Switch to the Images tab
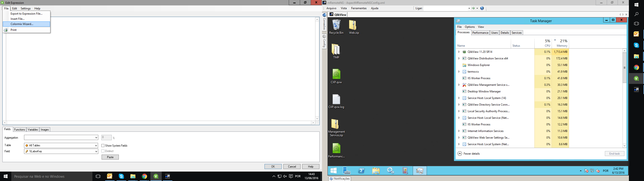Screen dimensions: 644x181 45,129
